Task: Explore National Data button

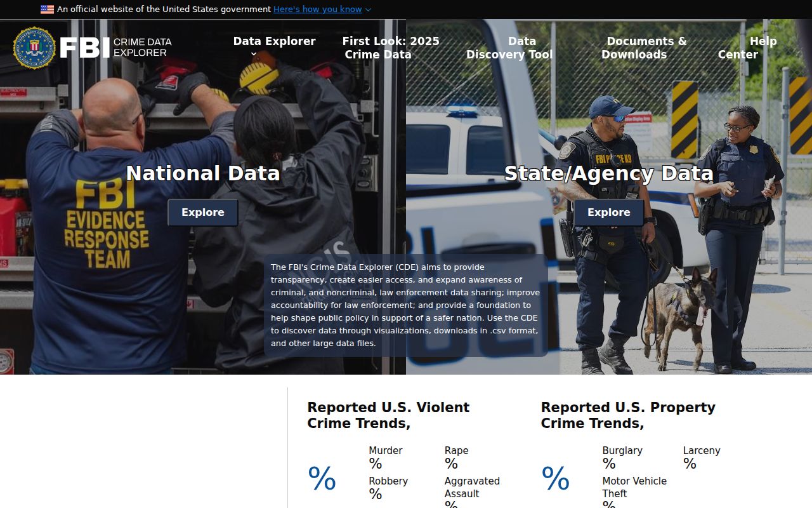Action: pyautogui.click(x=203, y=213)
